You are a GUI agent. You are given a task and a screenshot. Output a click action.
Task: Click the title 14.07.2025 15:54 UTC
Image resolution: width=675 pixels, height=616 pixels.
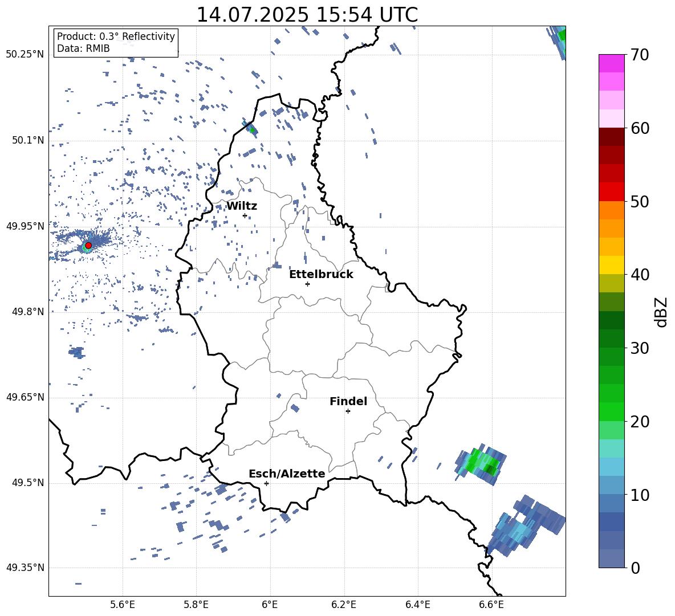click(x=307, y=15)
